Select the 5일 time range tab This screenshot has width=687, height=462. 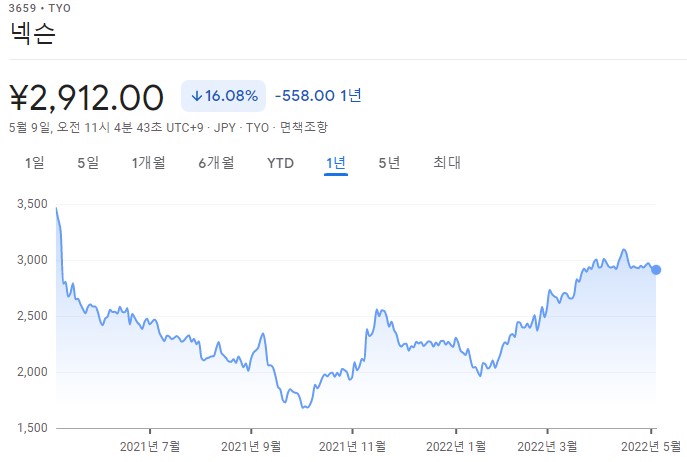(x=88, y=163)
